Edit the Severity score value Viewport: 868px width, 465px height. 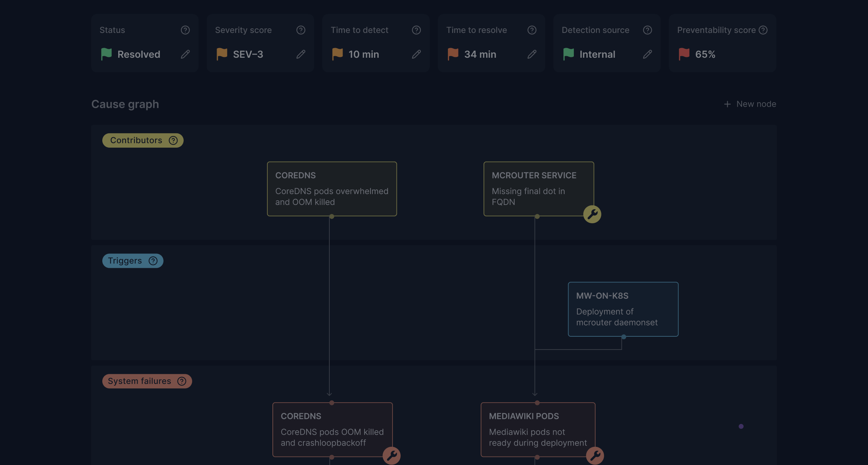pyautogui.click(x=301, y=54)
